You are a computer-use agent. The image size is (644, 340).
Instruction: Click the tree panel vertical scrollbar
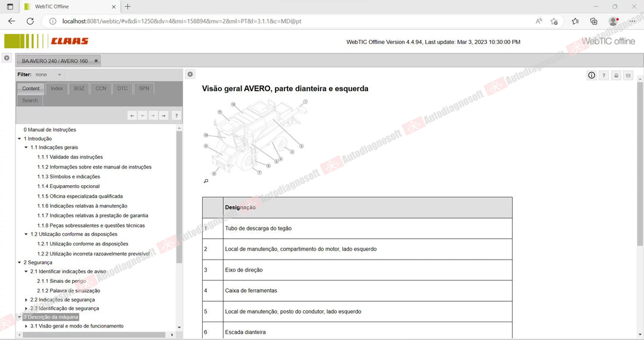coord(179,197)
